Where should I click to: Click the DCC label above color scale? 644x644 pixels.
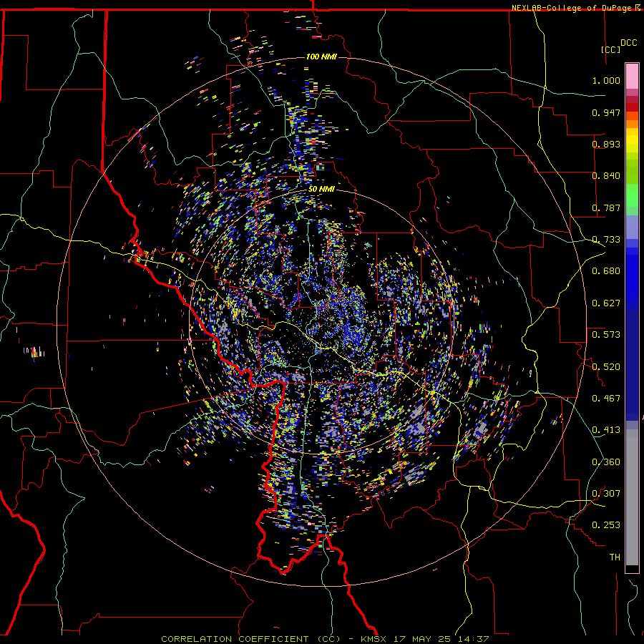pos(628,43)
